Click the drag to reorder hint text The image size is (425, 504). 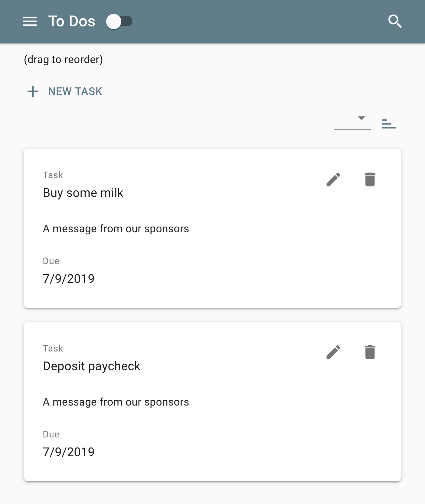tap(63, 60)
